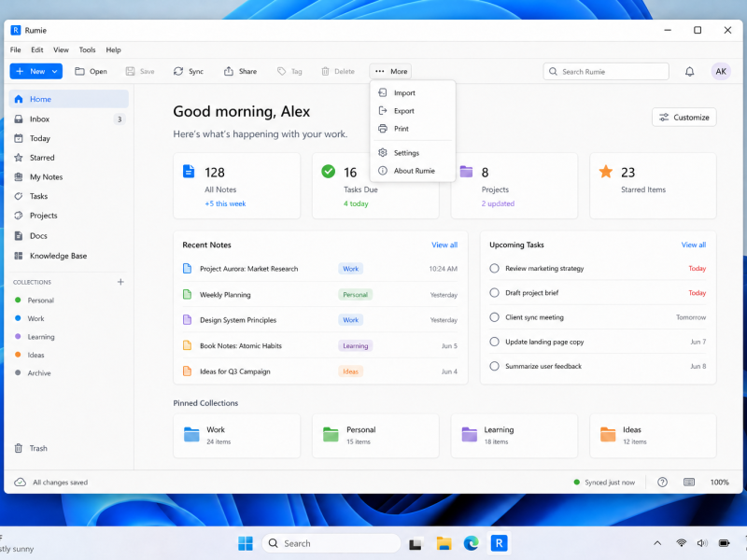Open the File menu
This screenshot has width=747, height=560.
pos(16,49)
